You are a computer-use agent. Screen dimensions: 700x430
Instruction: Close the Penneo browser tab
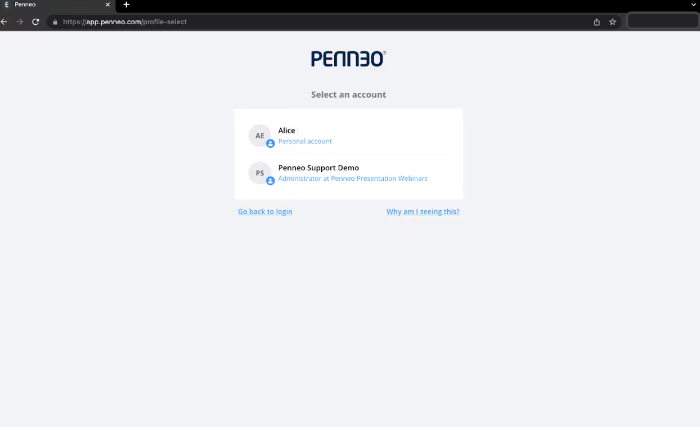(x=108, y=4)
